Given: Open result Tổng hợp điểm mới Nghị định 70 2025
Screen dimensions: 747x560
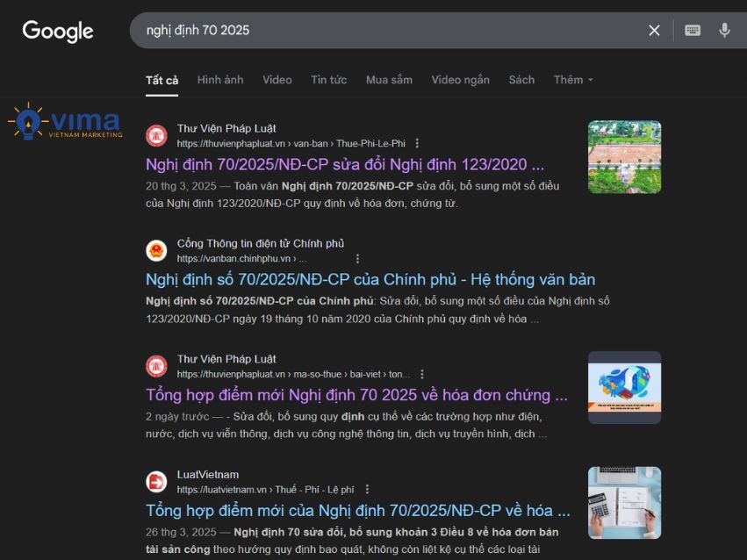Looking at the screenshot, I should (357, 395).
